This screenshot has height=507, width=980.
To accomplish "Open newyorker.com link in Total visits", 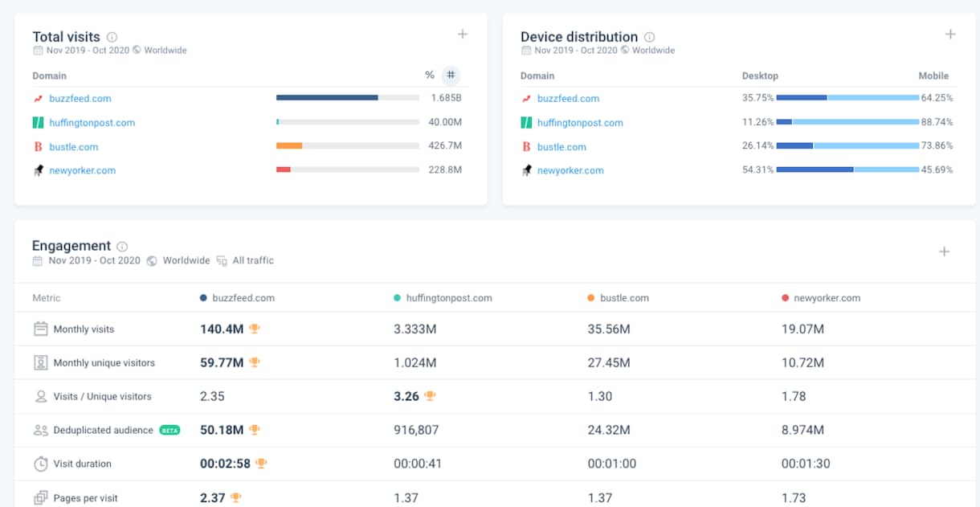I will 83,170.
